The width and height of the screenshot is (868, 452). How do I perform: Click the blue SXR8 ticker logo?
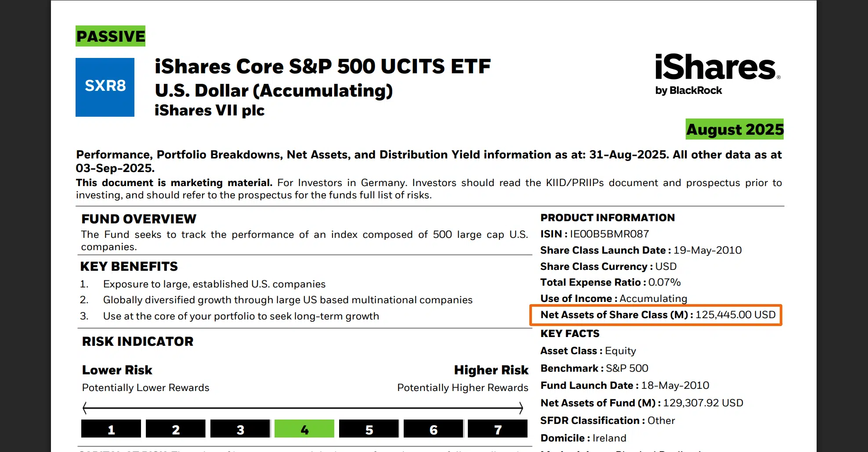[105, 87]
